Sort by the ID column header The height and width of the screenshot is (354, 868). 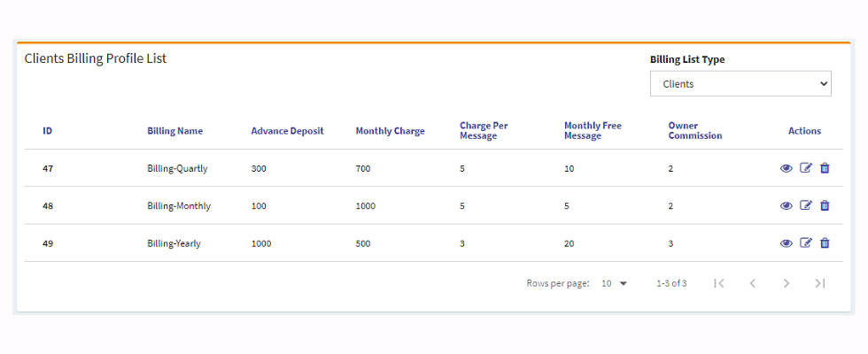tap(48, 131)
